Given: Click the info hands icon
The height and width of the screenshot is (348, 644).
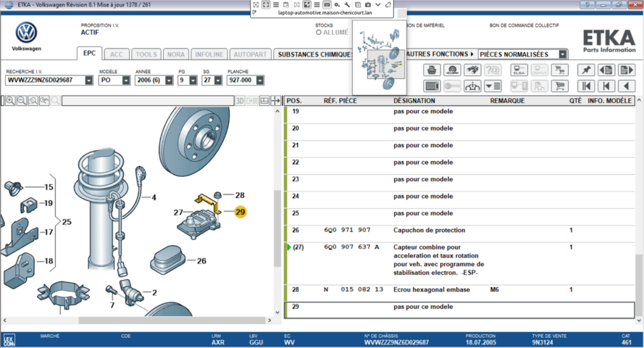Looking at the screenshot, I should tap(472, 86).
